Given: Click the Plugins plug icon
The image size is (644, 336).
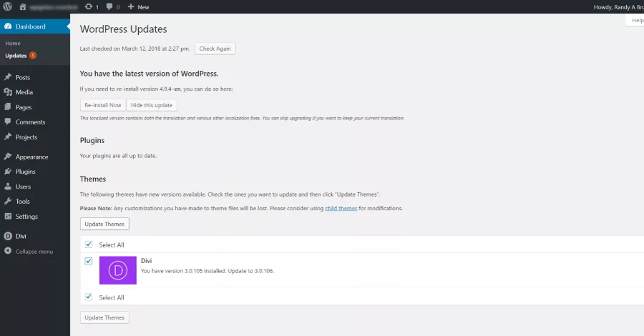Looking at the screenshot, I should pyautogui.click(x=8, y=172).
